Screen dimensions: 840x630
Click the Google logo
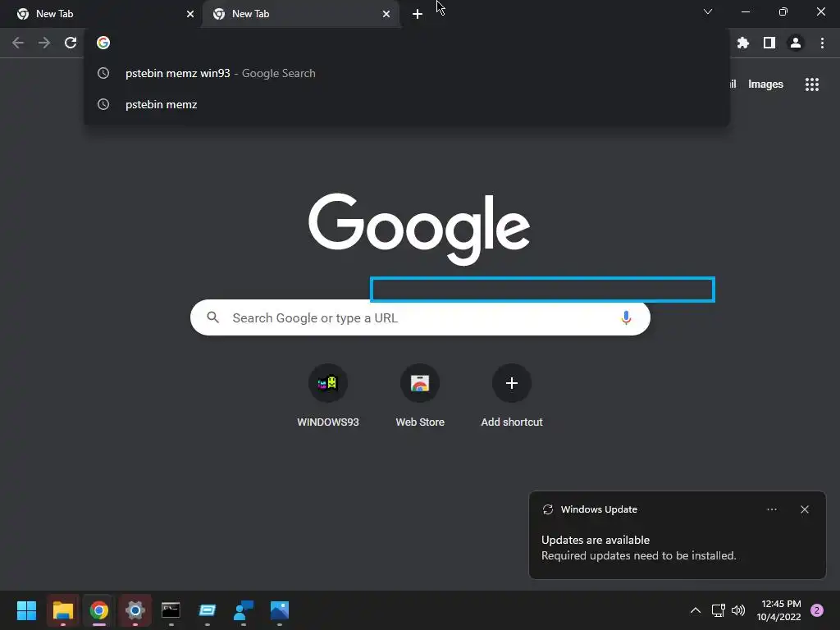tap(419, 229)
